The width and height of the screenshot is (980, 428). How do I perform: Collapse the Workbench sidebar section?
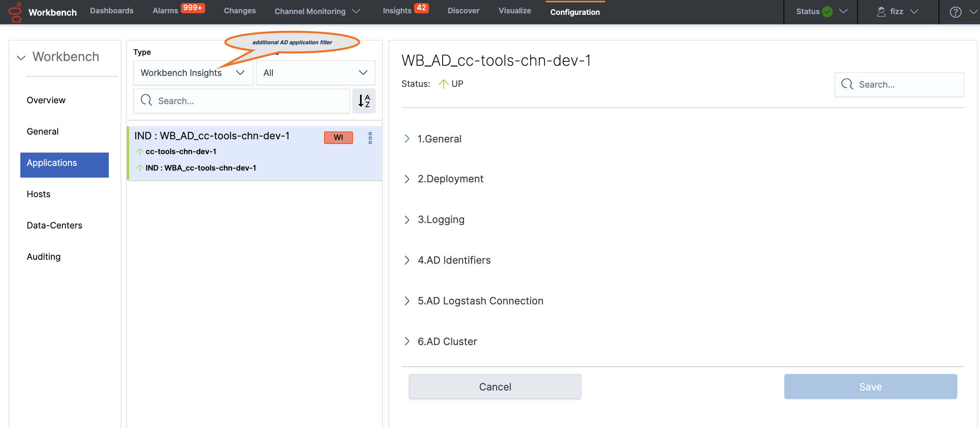tap(21, 58)
